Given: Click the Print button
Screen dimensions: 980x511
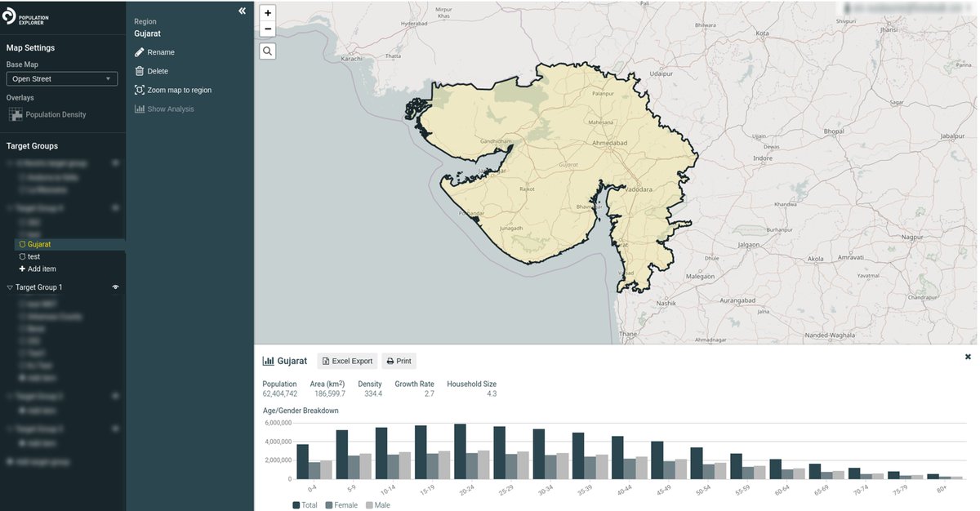Looking at the screenshot, I should click(x=399, y=361).
